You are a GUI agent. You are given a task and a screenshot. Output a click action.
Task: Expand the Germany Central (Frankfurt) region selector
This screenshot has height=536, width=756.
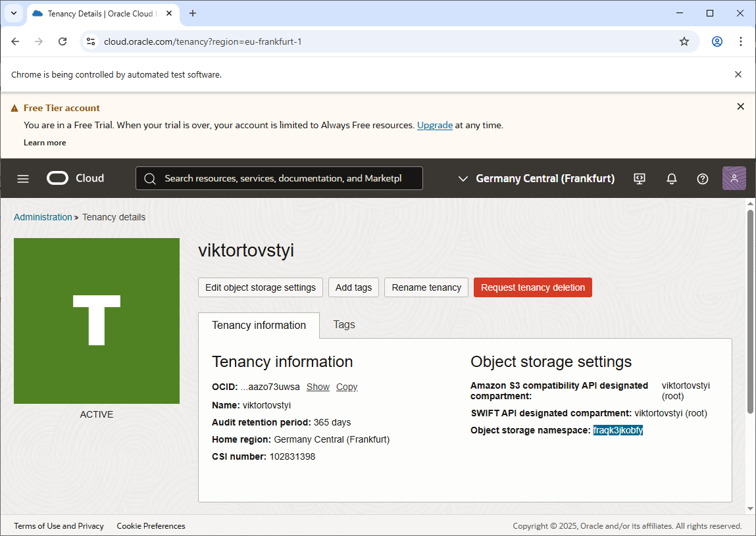pyautogui.click(x=536, y=178)
